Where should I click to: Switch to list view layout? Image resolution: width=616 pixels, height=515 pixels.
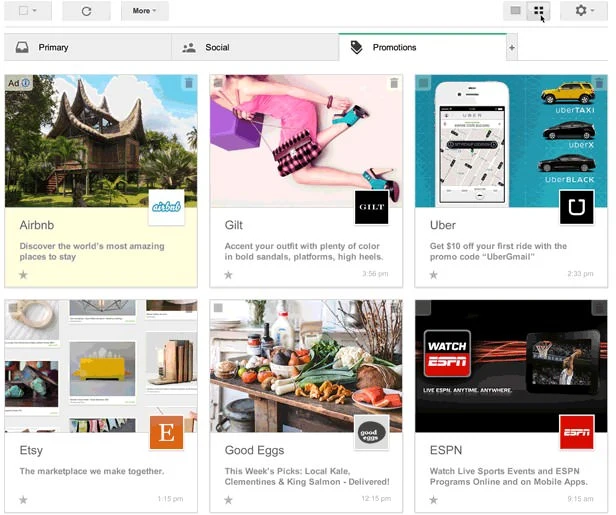click(515, 11)
